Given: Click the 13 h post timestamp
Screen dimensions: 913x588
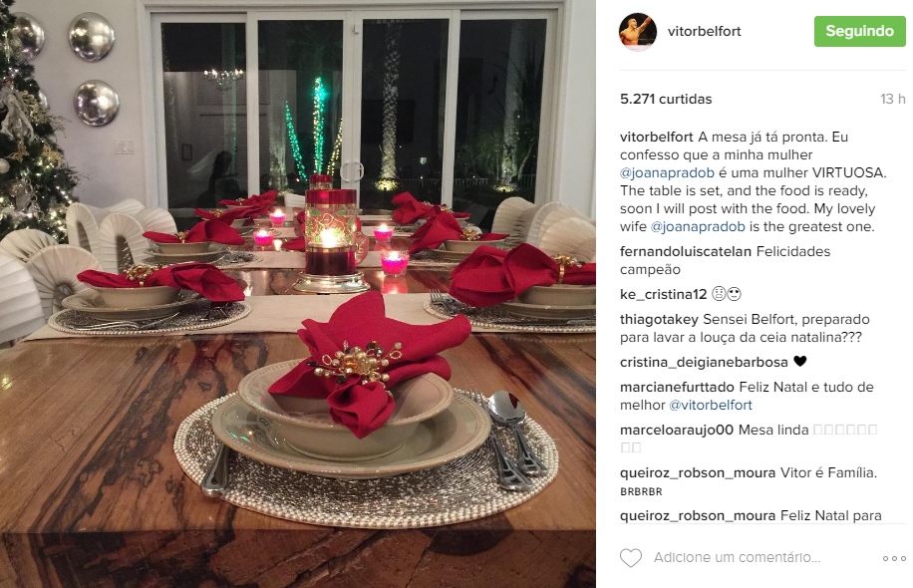Looking at the screenshot, I should pos(893,99).
